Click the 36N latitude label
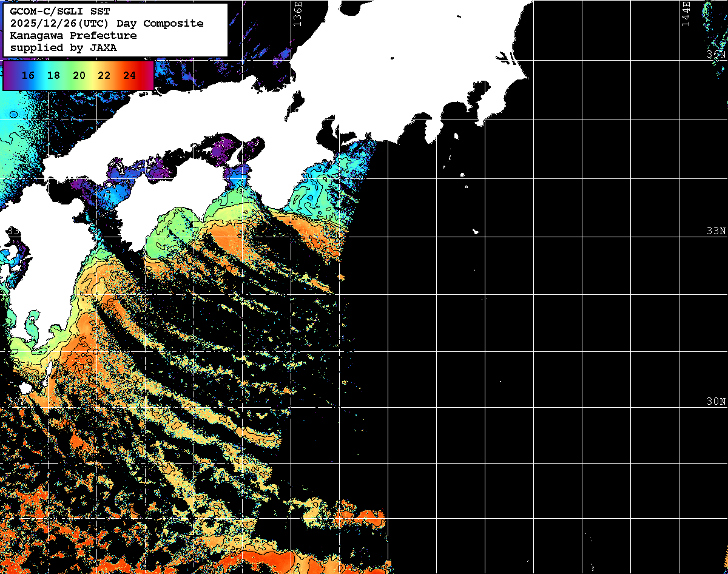Screen dimensions: 728x574 pyautogui.click(x=716, y=55)
